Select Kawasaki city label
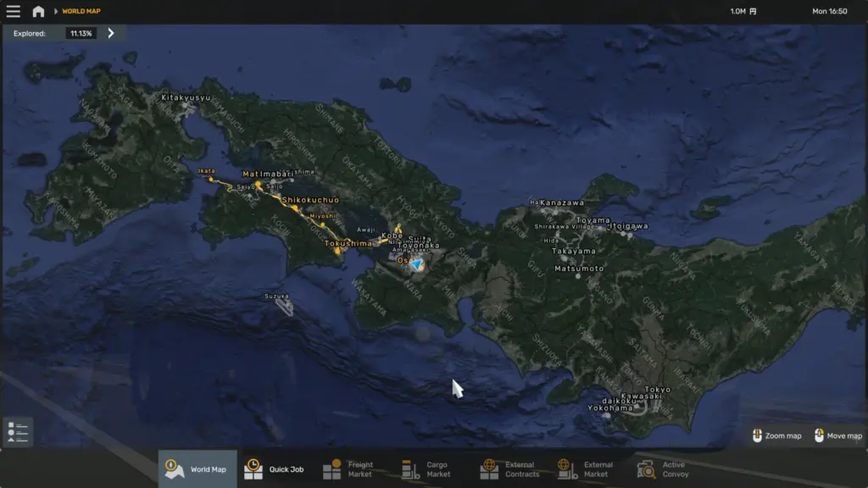The width and height of the screenshot is (868, 488). tap(641, 396)
